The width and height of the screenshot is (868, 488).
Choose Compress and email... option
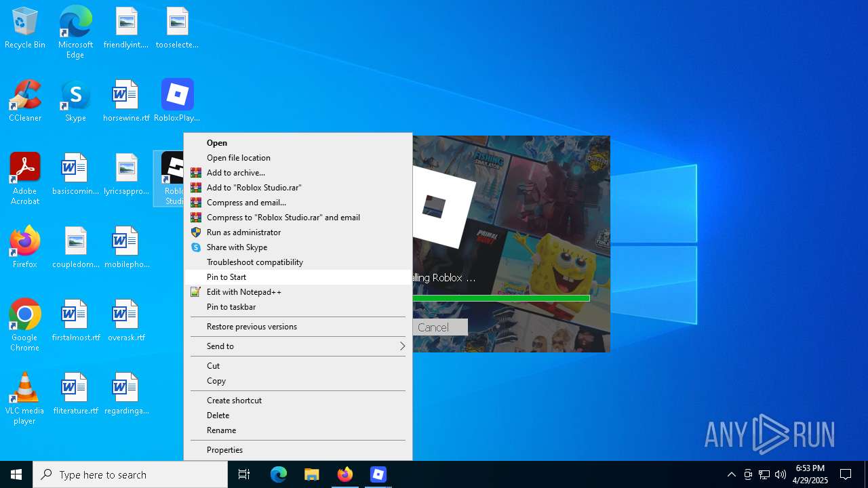298,202
